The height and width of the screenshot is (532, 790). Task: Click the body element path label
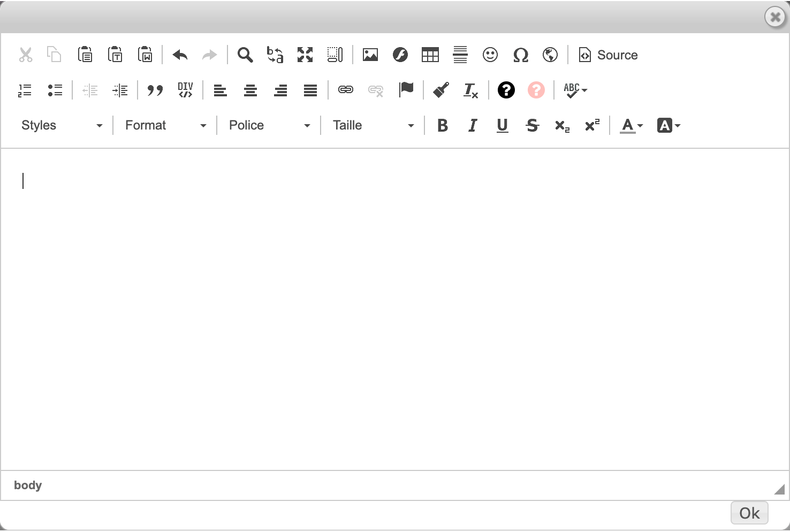click(28, 485)
